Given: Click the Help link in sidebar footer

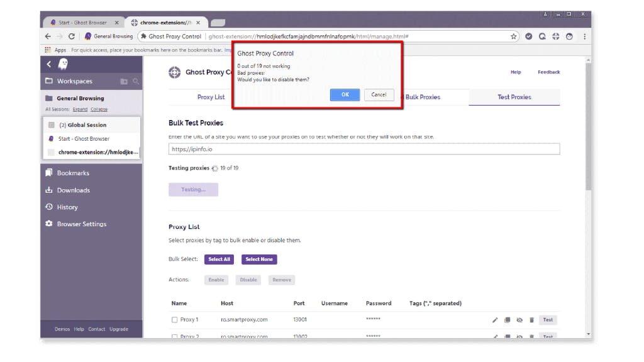Looking at the screenshot, I should click(79, 329).
